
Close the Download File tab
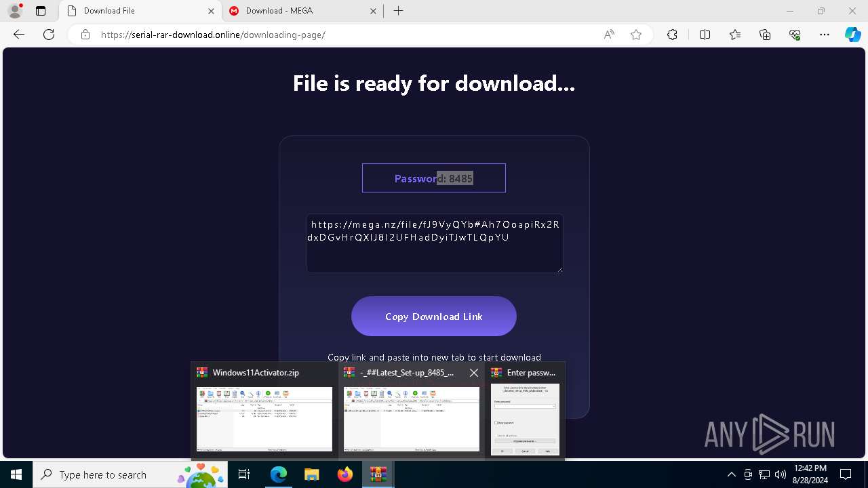click(x=211, y=11)
